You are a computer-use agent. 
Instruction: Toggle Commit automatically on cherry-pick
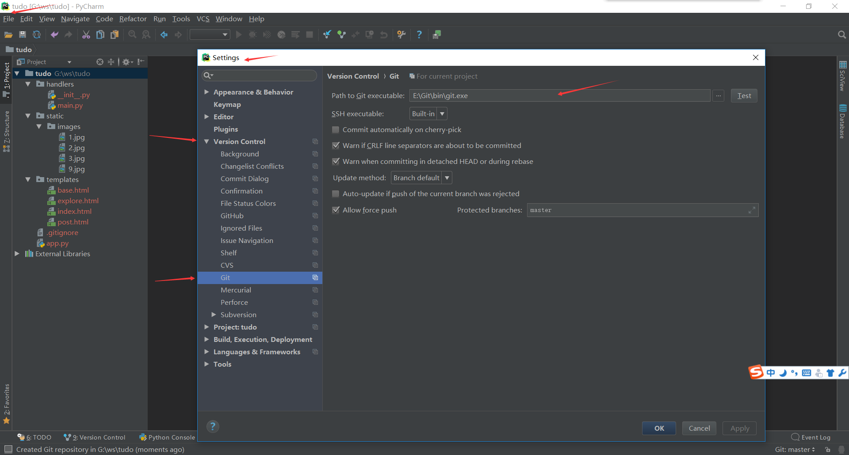(336, 130)
